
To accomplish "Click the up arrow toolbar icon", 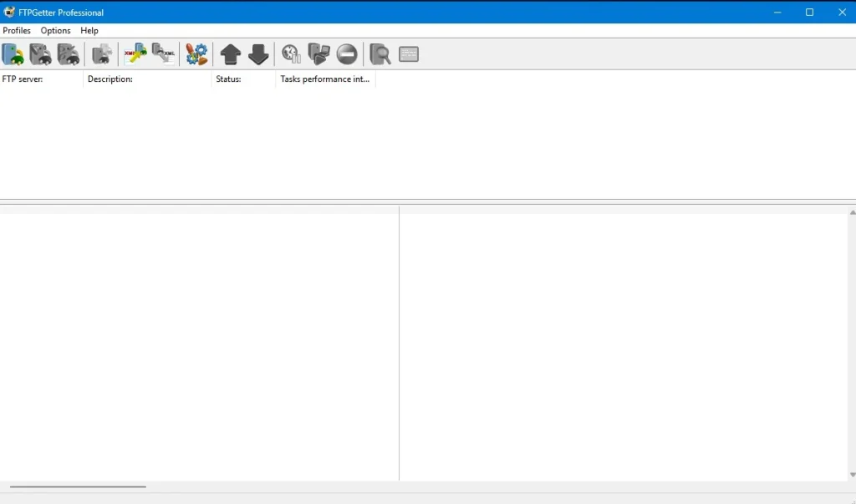I will coord(231,54).
